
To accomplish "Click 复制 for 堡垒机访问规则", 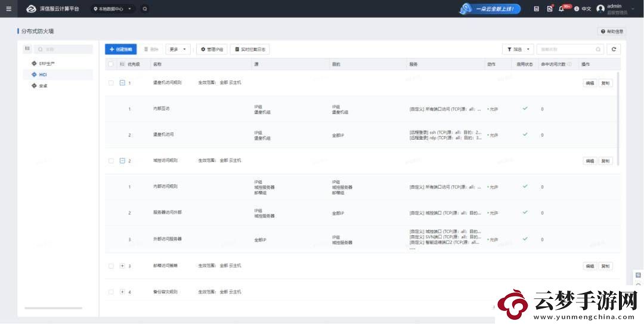I will [605, 83].
